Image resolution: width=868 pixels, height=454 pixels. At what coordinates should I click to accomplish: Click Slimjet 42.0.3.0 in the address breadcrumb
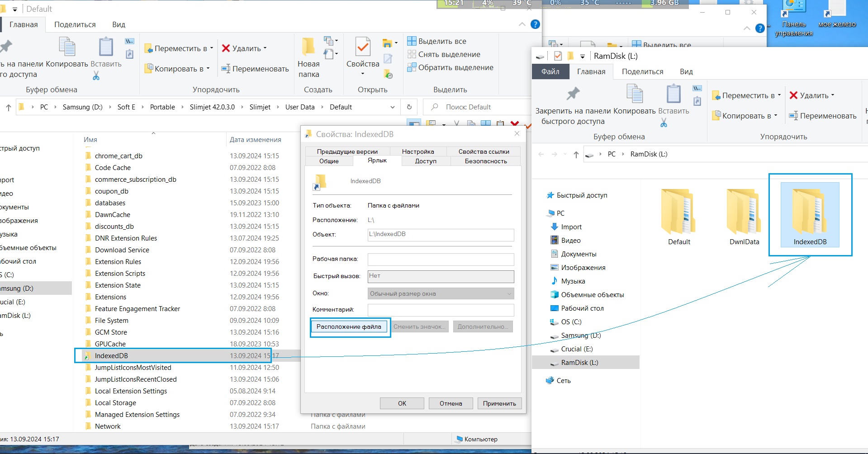(x=212, y=107)
